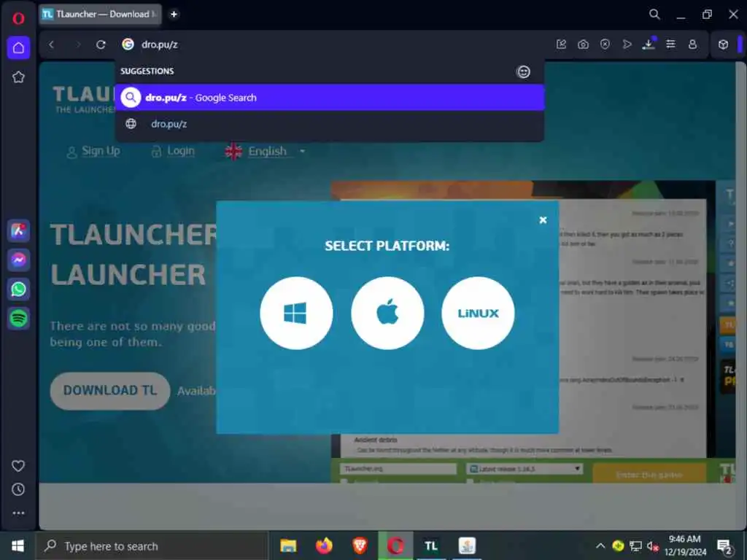Go forward to the next page
The height and width of the screenshot is (560, 747).
pyautogui.click(x=77, y=44)
